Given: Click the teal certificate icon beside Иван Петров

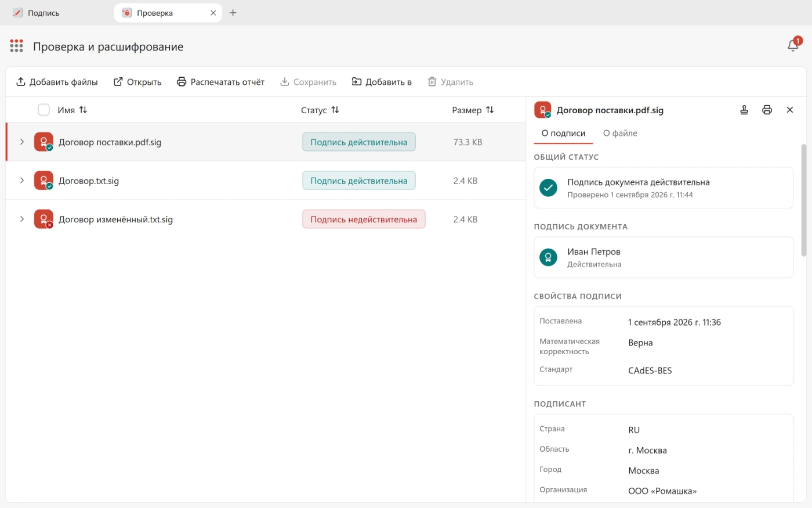Looking at the screenshot, I should click(548, 257).
